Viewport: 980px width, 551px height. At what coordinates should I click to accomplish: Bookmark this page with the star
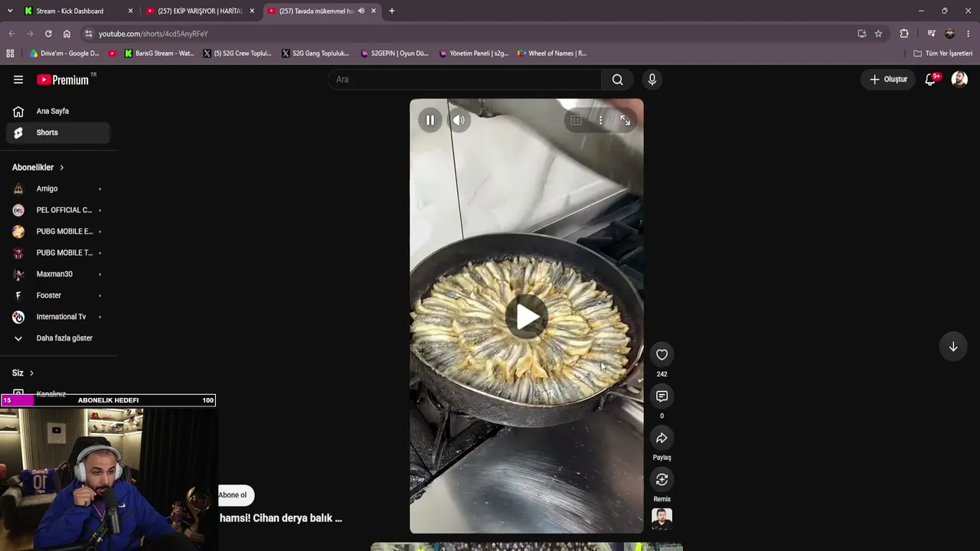(x=878, y=34)
